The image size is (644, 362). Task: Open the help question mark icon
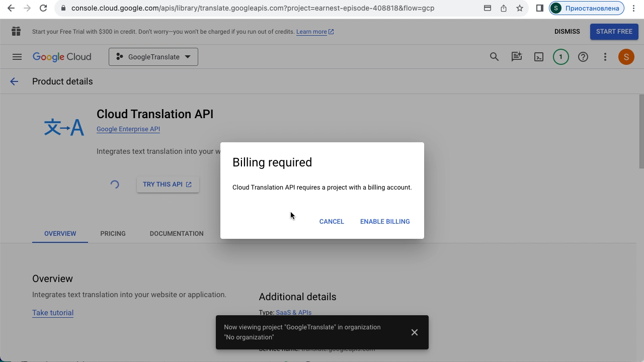(x=583, y=57)
